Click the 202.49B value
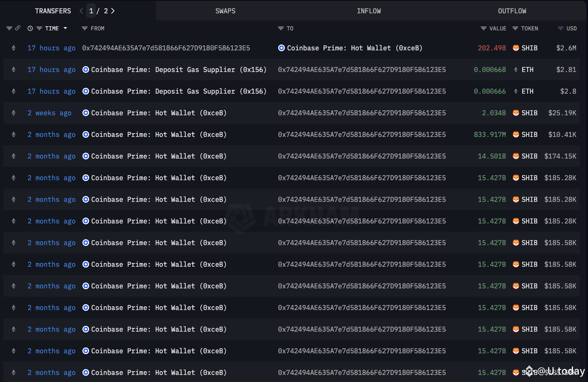Screen dimensions: 588x382 pyautogui.click(x=492, y=48)
